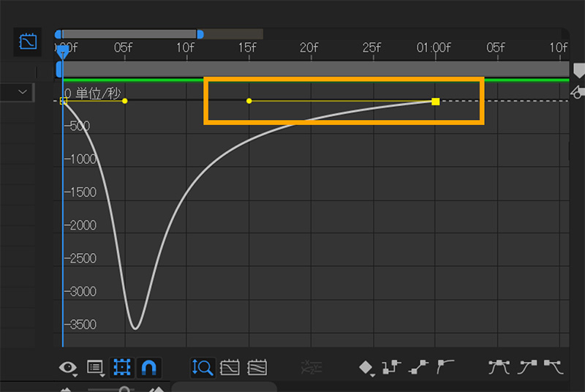Image resolution: width=585 pixels, height=392 pixels.
Task: Apply Easy Ease In to keyframes
Action: tap(526, 367)
